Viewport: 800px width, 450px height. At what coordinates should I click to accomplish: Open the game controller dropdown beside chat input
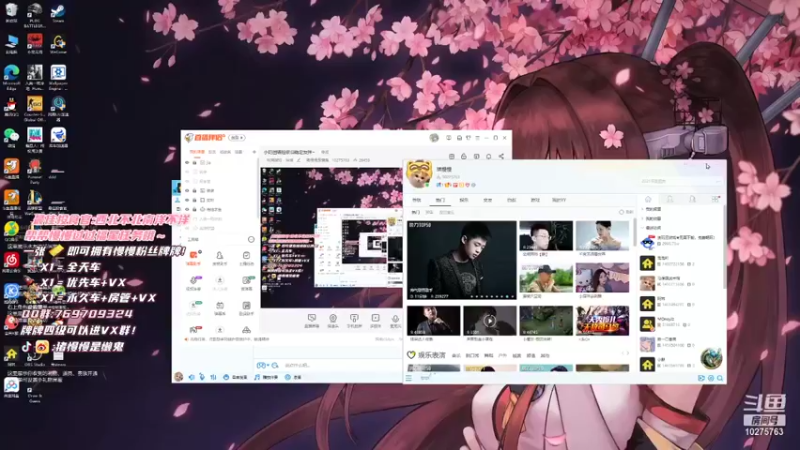point(263,365)
